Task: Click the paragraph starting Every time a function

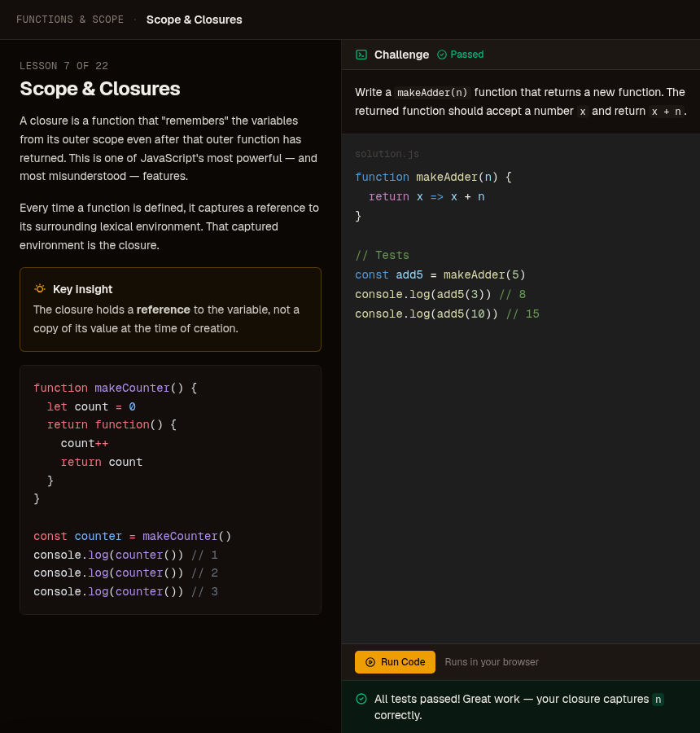Action: 169,226
